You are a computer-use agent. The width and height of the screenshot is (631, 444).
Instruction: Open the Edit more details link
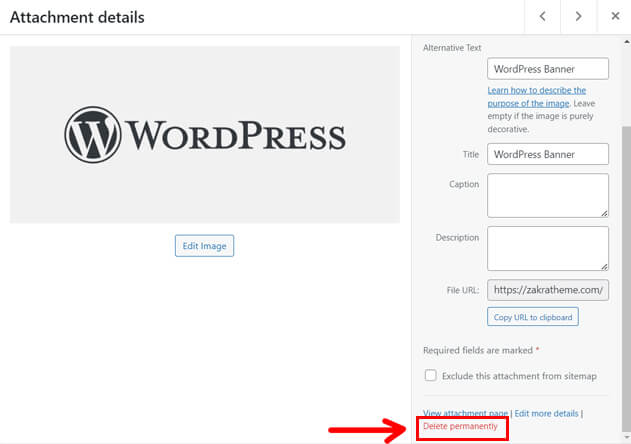point(546,413)
